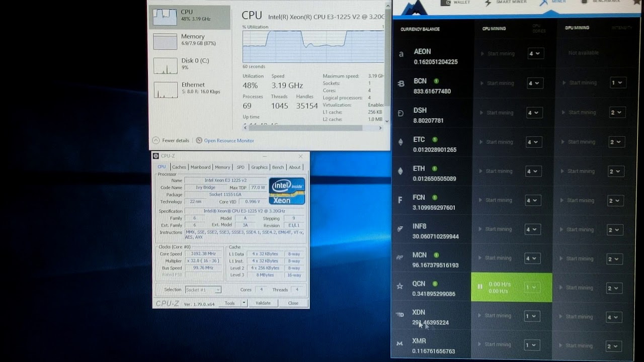The width and height of the screenshot is (644, 362).
Task: Click the XMR Monero coin icon
Action: [399, 343]
